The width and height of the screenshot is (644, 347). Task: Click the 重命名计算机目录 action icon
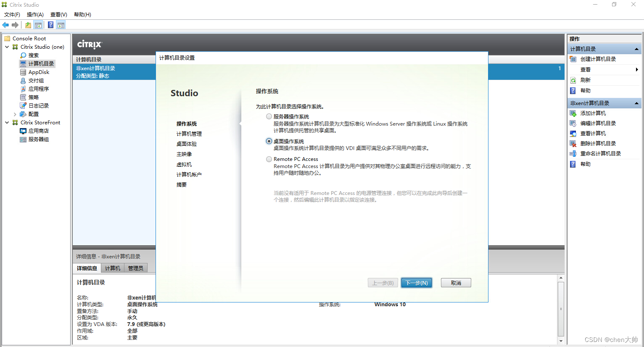coord(573,154)
